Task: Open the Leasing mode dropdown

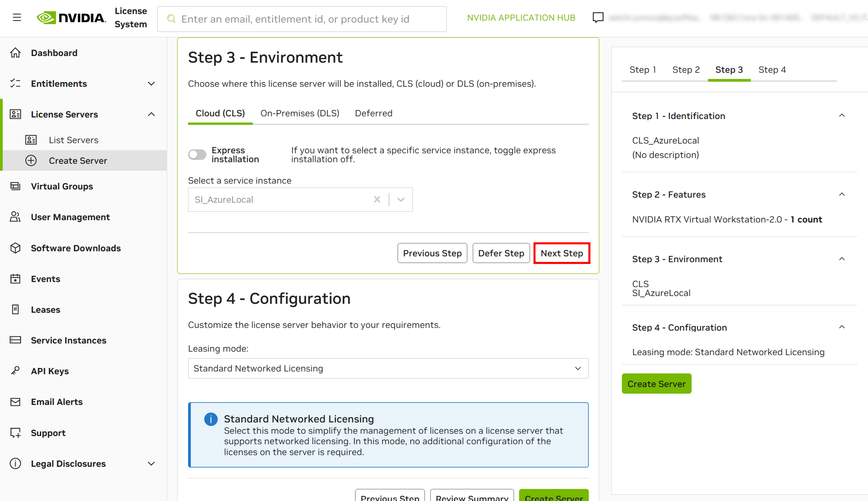Action: coord(388,369)
